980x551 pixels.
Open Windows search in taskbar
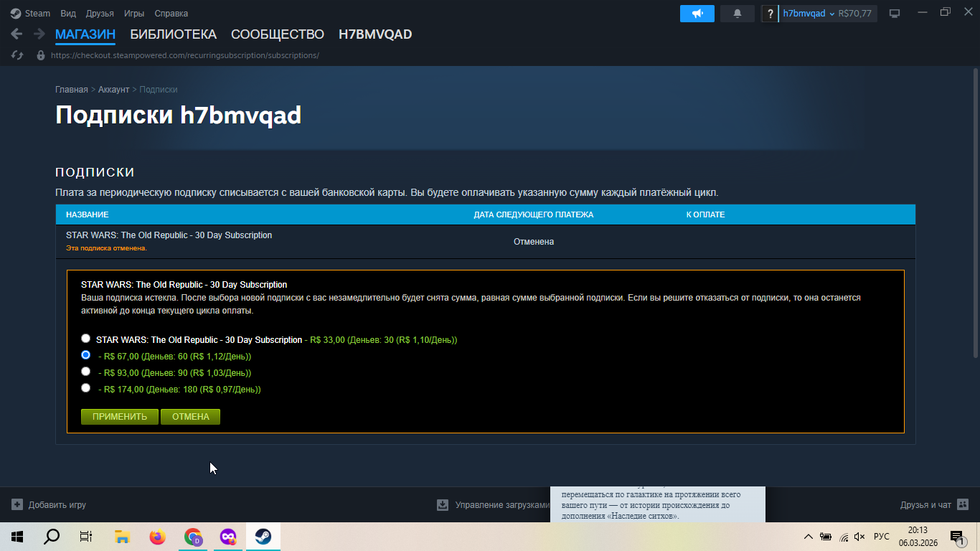tap(52, 537)
